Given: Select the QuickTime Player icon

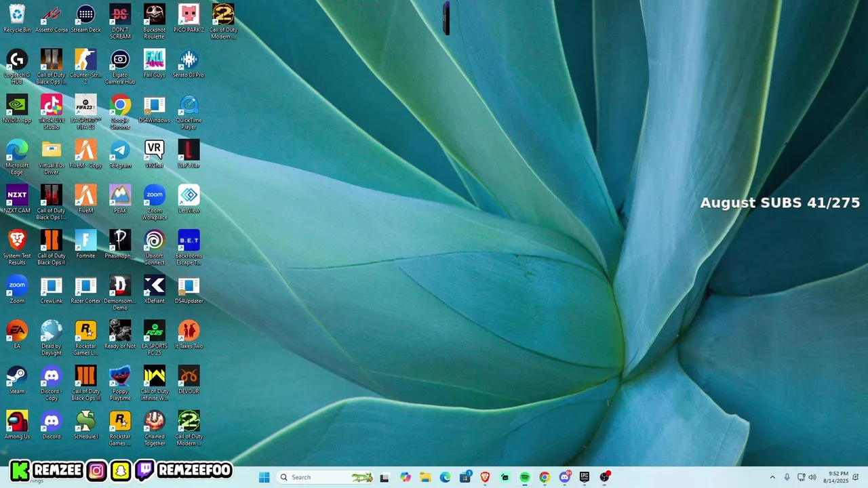Looking at the screenshot, I should (189, 112).
